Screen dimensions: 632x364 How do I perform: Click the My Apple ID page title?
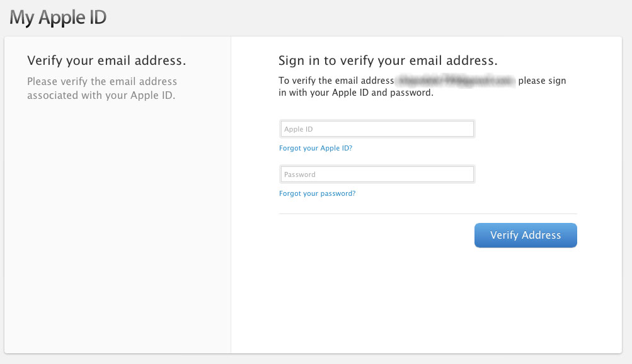(58, 18)
